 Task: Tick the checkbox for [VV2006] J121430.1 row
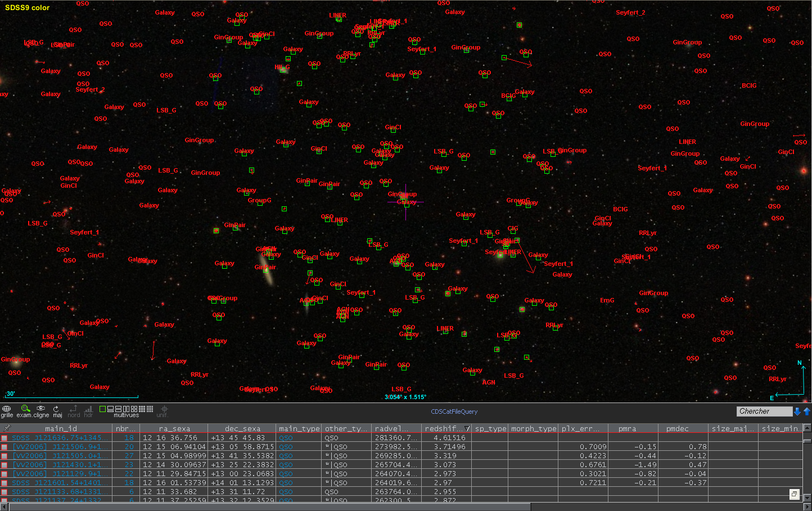point(4,465)
